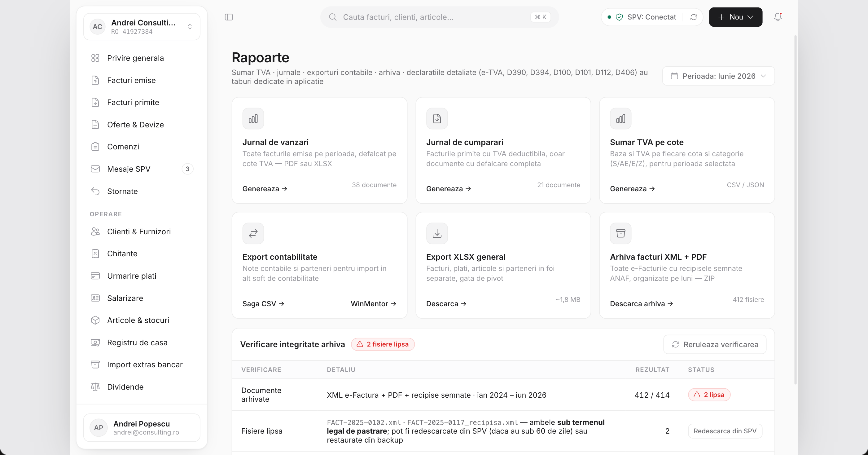Navigate to Clienti & Furnizori
Screen dimensions: 868x455
pos(142,232)
